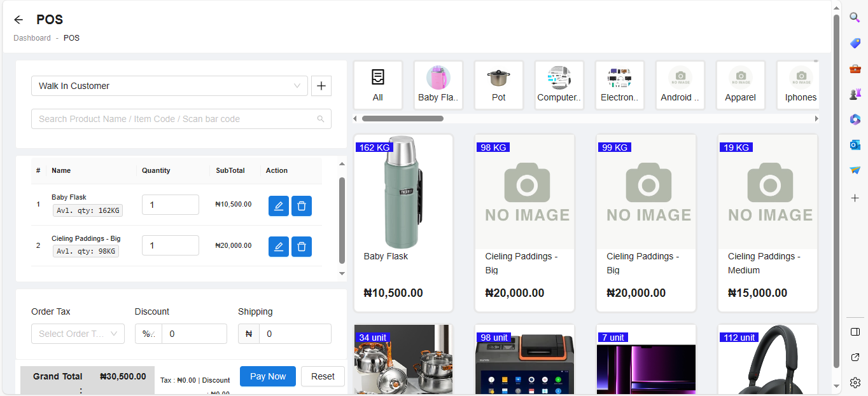Filter by Android category
Viewport: 868px width, 396px height.
(x=680, y=85)
